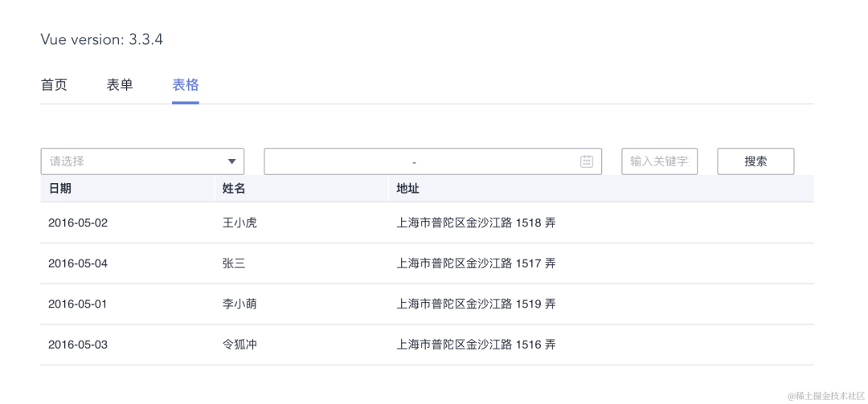Click address 上海市普陀区金沙江路 1518 弄

click(476, 223)
